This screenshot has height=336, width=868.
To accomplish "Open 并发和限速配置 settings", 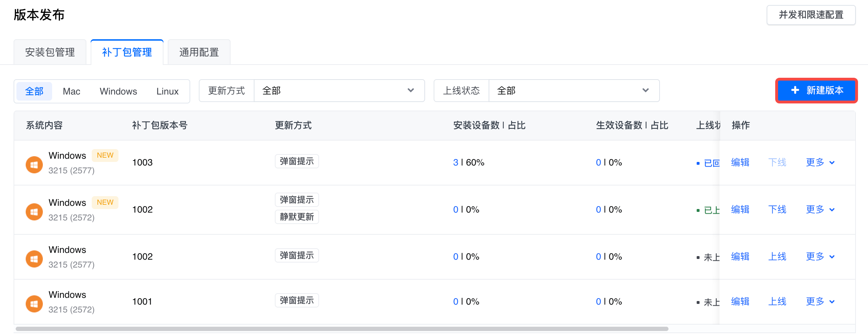I will [x=811, y=15].
